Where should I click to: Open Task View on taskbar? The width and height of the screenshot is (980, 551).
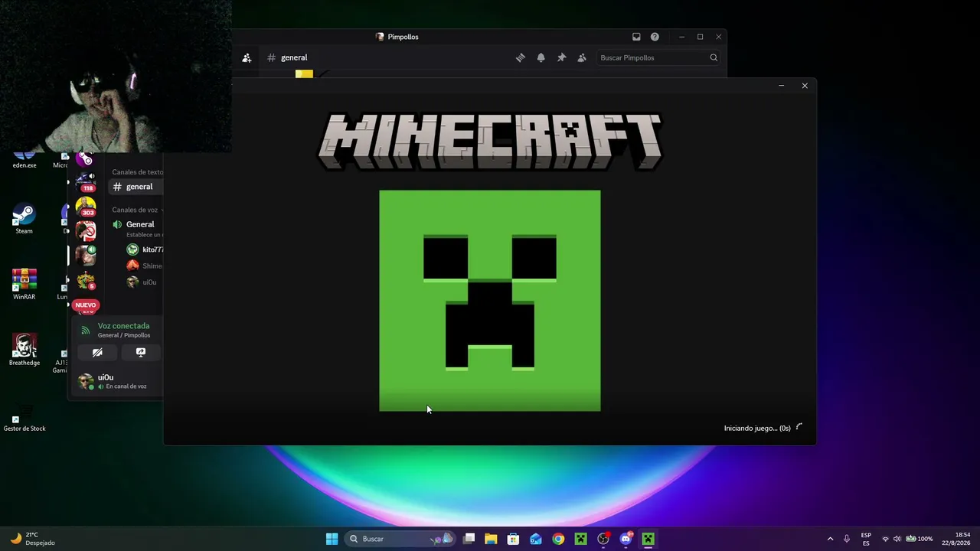(x=469, y=539)
